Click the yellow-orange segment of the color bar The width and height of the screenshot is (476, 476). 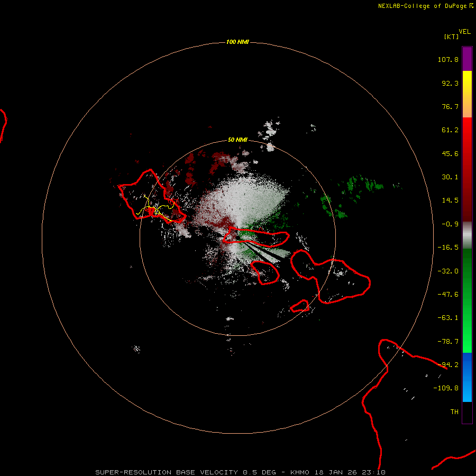467,94
